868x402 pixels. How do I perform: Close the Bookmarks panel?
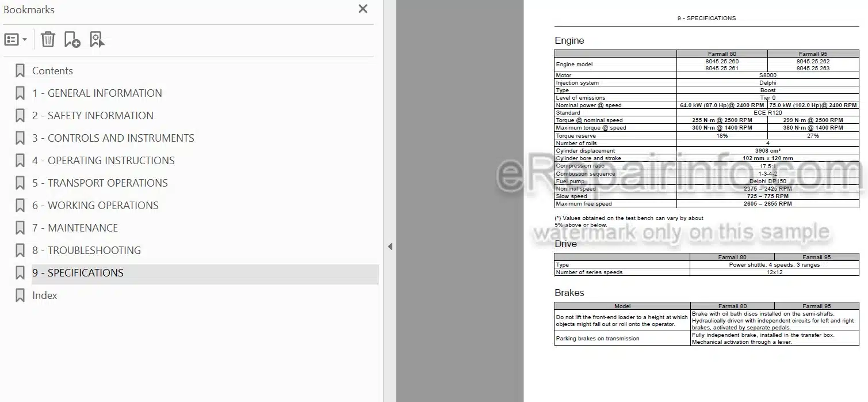(x=363, y=9)
